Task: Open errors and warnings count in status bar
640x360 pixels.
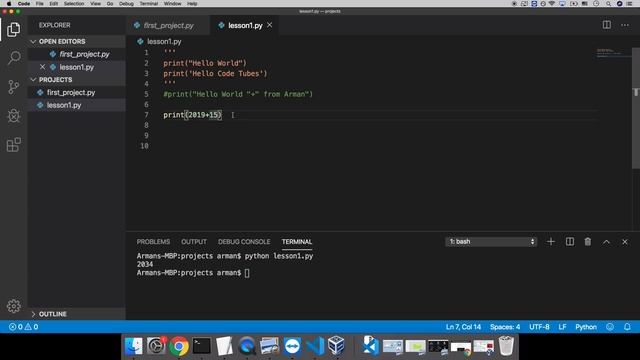Action: (x=23, y=327)
